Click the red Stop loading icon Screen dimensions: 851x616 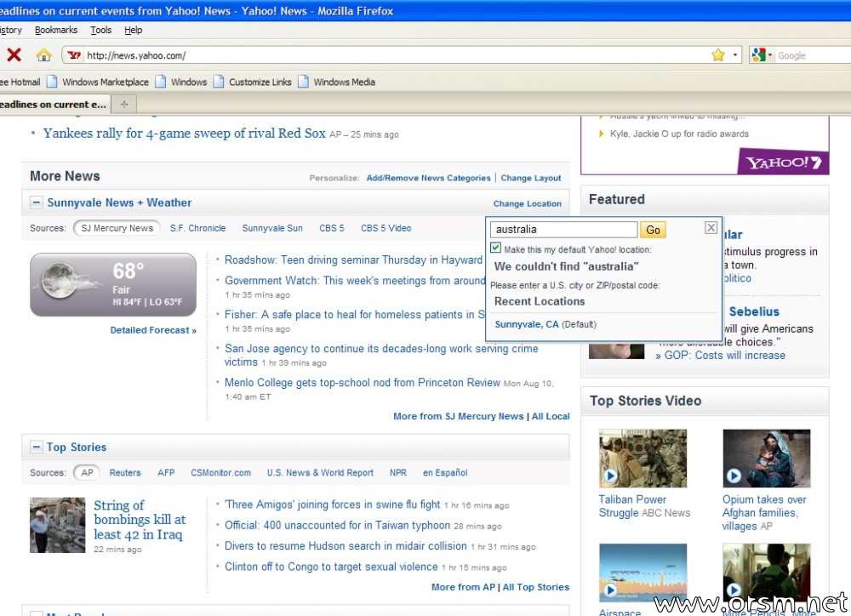point(14,54)
